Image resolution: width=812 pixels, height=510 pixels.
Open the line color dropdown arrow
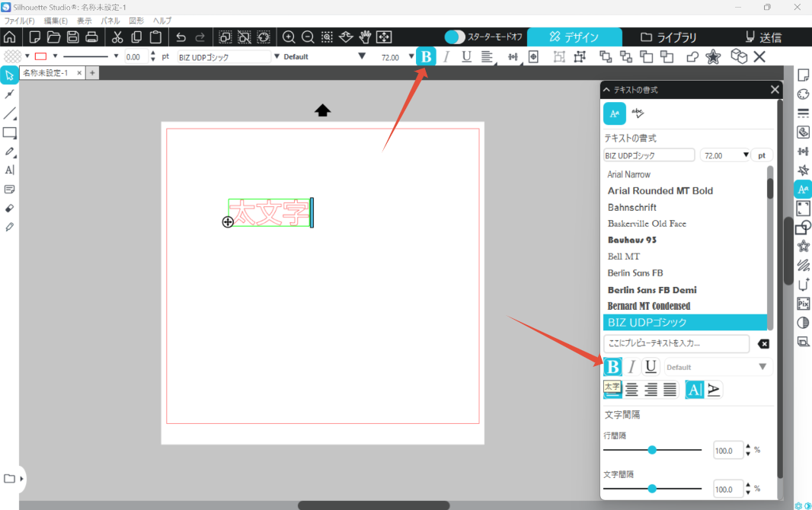pyautogui.click(x=55, y=56)
